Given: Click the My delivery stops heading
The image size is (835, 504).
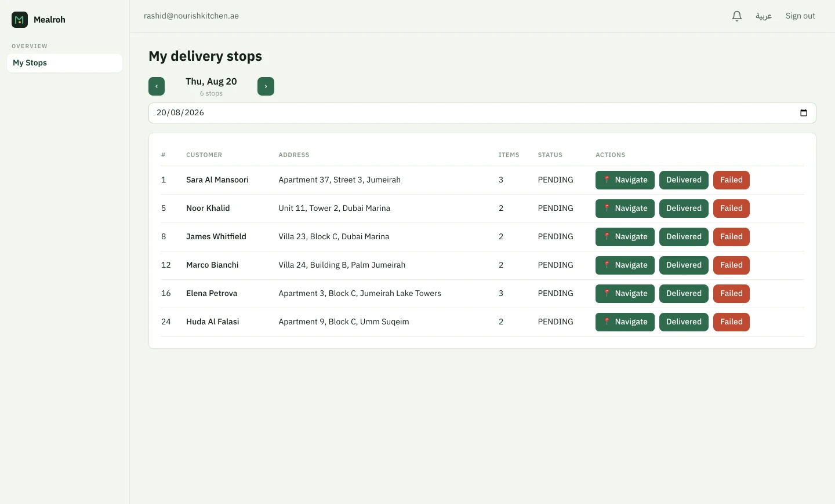Looking at the screenshot, I should click(x=205, y=56).
